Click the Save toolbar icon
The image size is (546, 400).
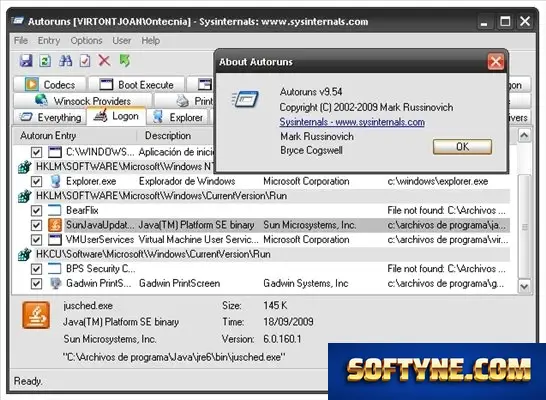tap(26, 61)
